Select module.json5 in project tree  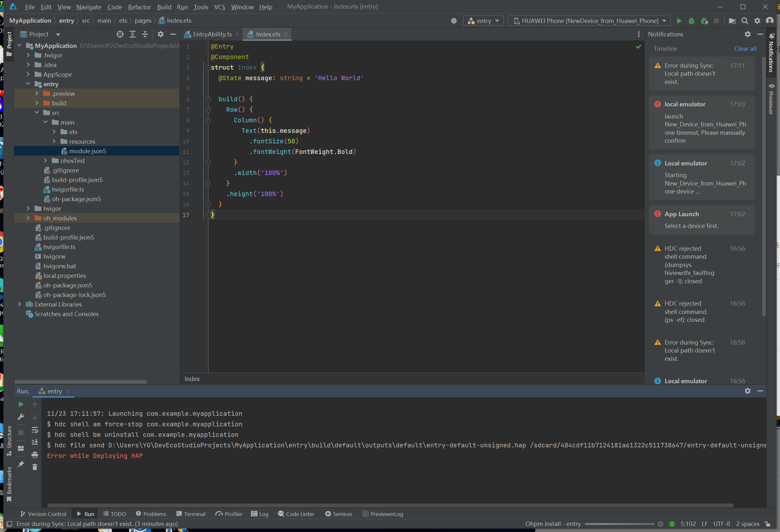(97, 151)
